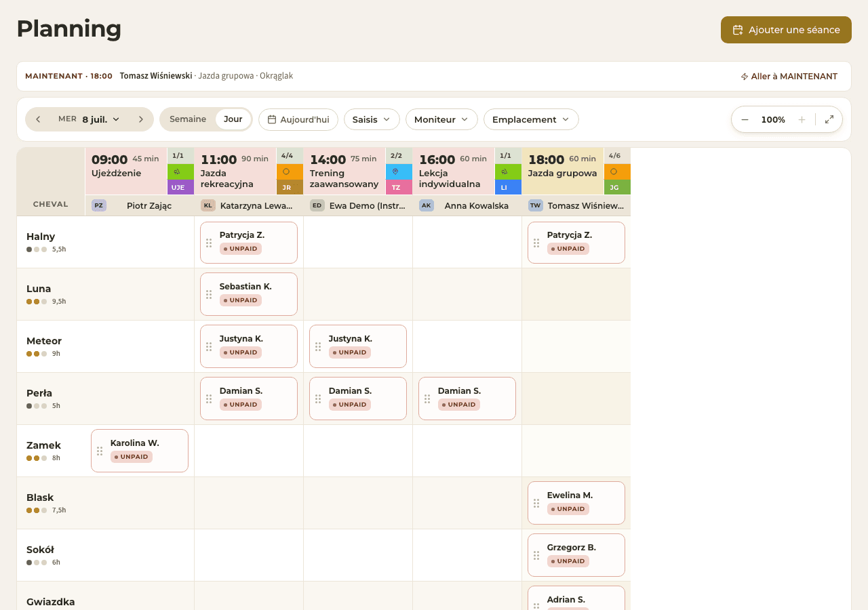Click the lightning icon beside Aller à MAINTENANT
Screen dimensions: 868x610
click(744, 77)
